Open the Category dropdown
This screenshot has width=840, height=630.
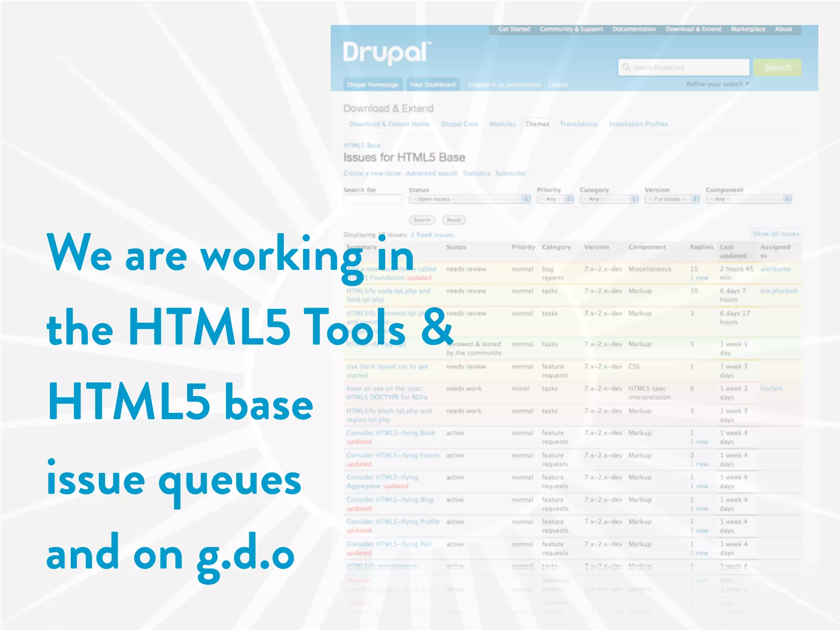609,199
